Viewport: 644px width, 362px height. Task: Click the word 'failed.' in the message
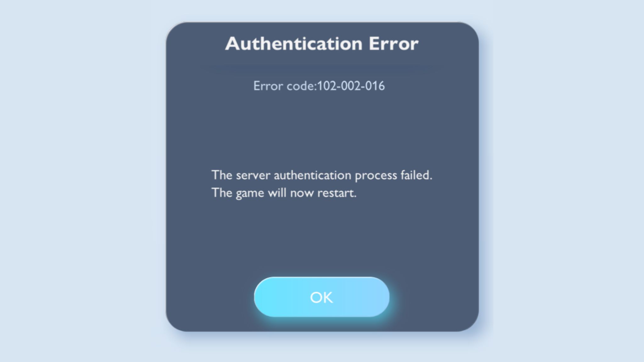(416, 175)
